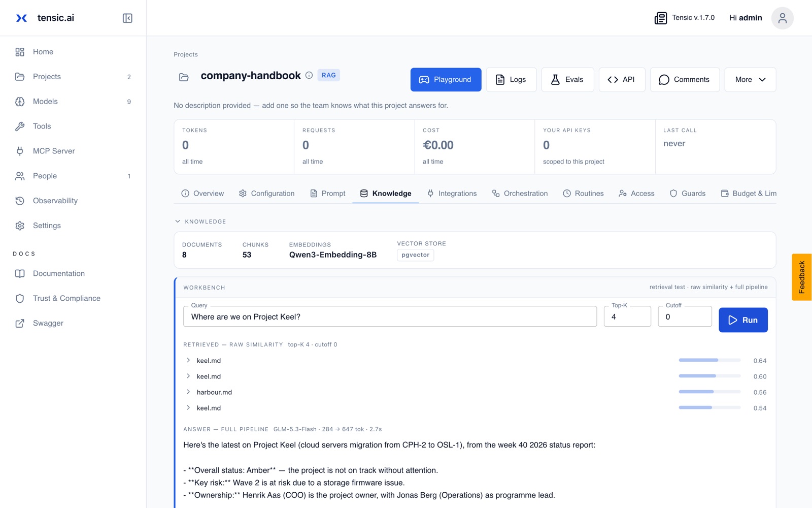Click the Projects breadcrumb link
Viewport: 812px width, 508px height.
click(186, 54)
